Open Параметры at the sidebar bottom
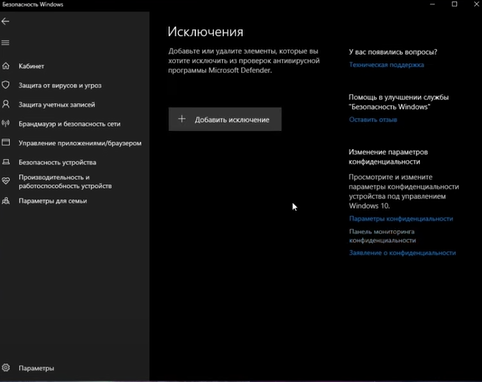This screenshot has height=382, width=482. point(36,368)
